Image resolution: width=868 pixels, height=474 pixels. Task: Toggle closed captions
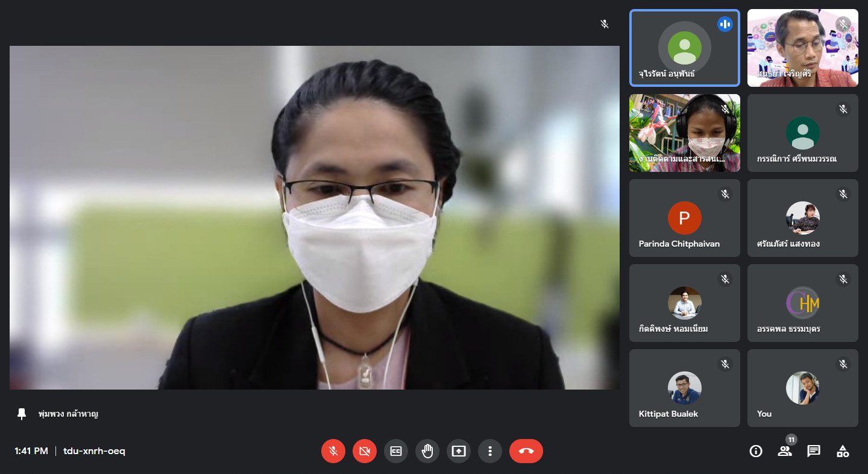pos(396,451)
